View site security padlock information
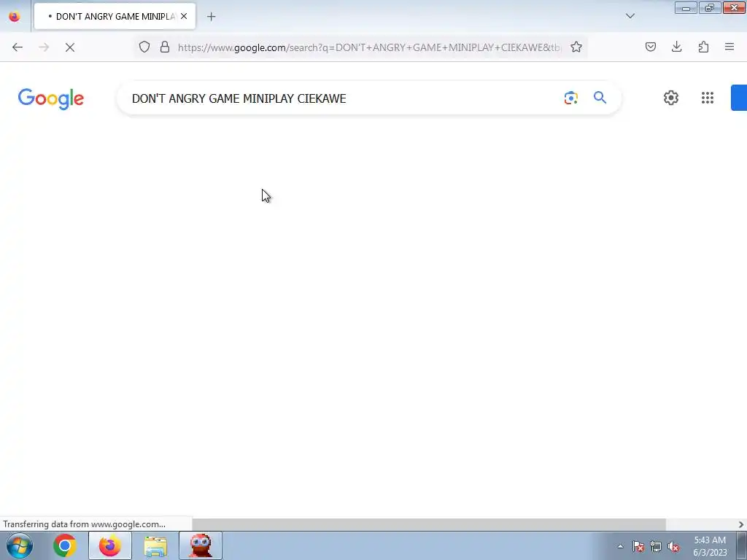This screenshot has height=560, width=747. pyautogui.click(x=165, y=47)
